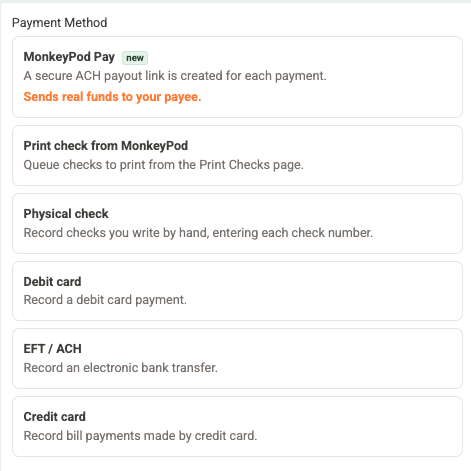Click "Record checks you write by hand" text
The height and width of the screenshot is (471, 471).
click(198, 233)
